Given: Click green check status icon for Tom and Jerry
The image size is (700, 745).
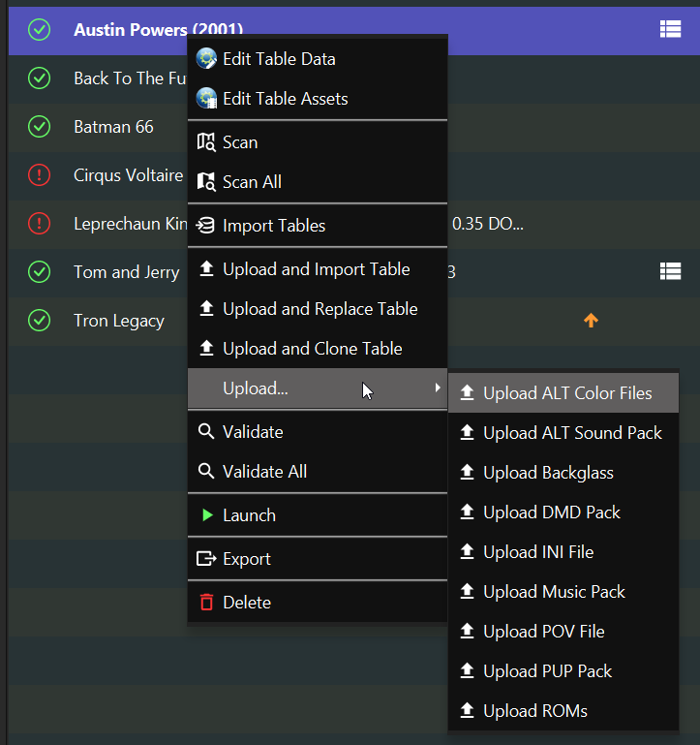Looking at the screenshot, I should 39,272.
